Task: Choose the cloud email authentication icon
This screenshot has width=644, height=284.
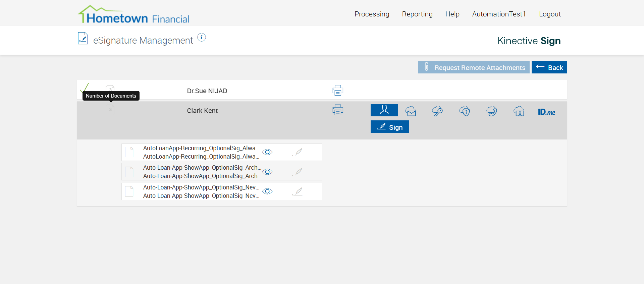Action: coord(411,111)
